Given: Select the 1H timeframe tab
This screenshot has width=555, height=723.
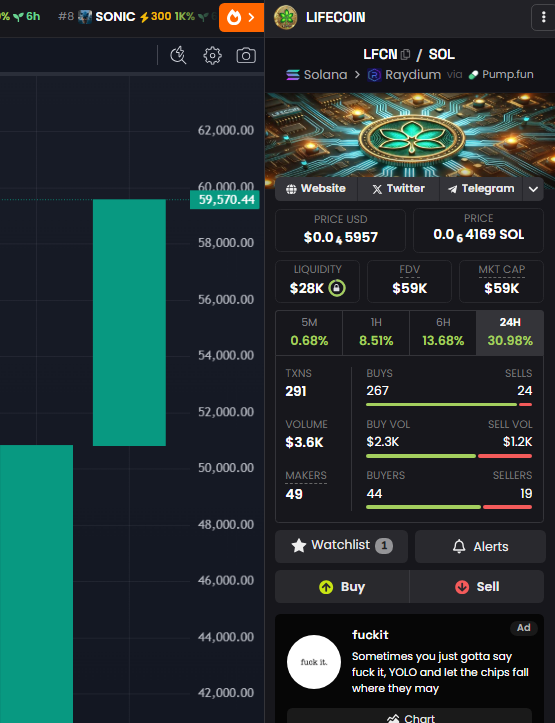Looking at the screenshot, I should coord(376,332).
